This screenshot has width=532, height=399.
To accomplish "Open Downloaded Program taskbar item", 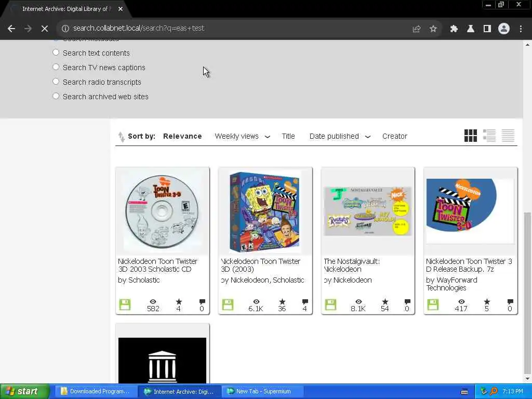I will (96, 391).
